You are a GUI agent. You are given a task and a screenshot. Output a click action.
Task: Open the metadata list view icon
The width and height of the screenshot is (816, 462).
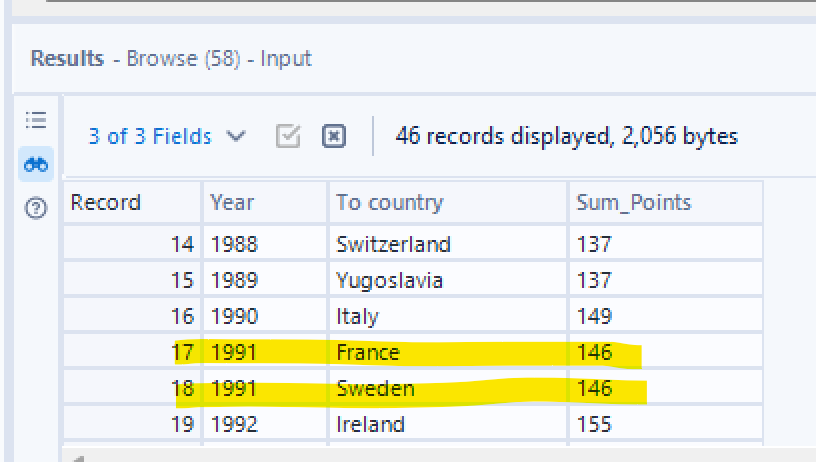point(36,120)
